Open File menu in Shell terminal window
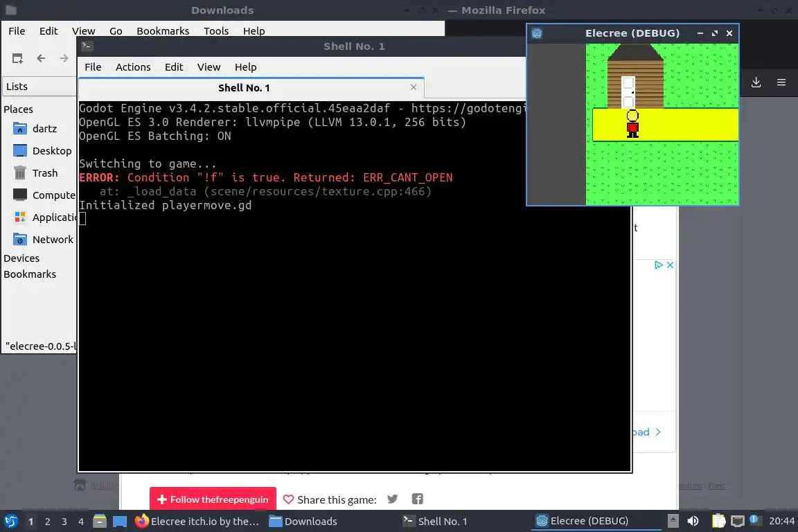The image size is (798, 532). 93,67
